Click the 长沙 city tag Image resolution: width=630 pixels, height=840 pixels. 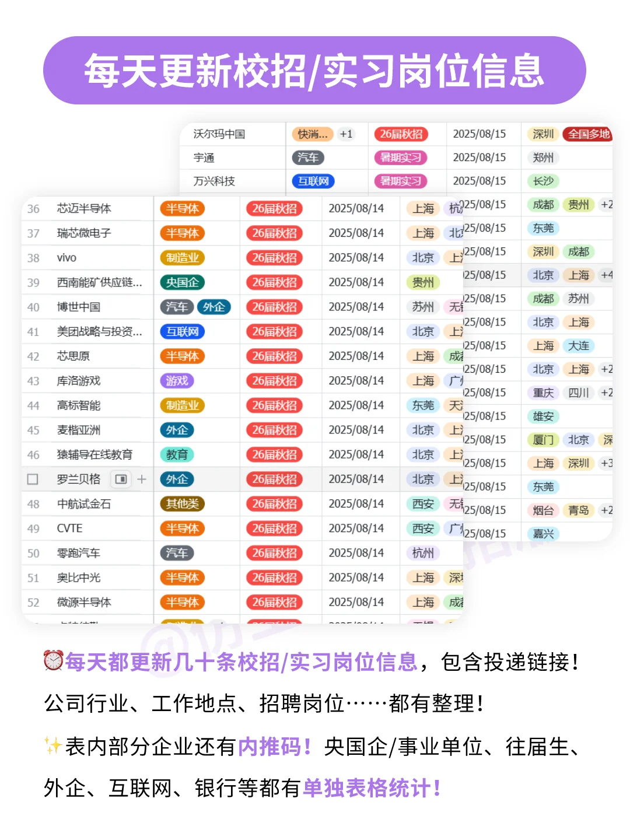coord(543,181)
